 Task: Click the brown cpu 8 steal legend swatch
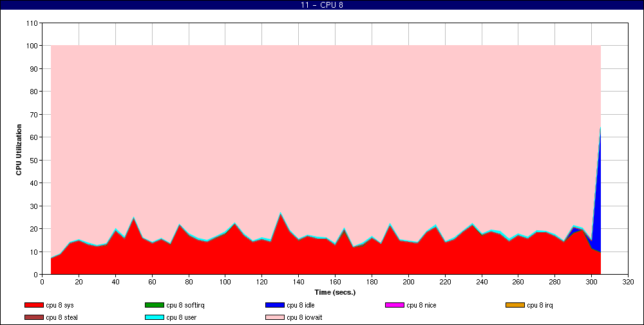click(33, 318)
